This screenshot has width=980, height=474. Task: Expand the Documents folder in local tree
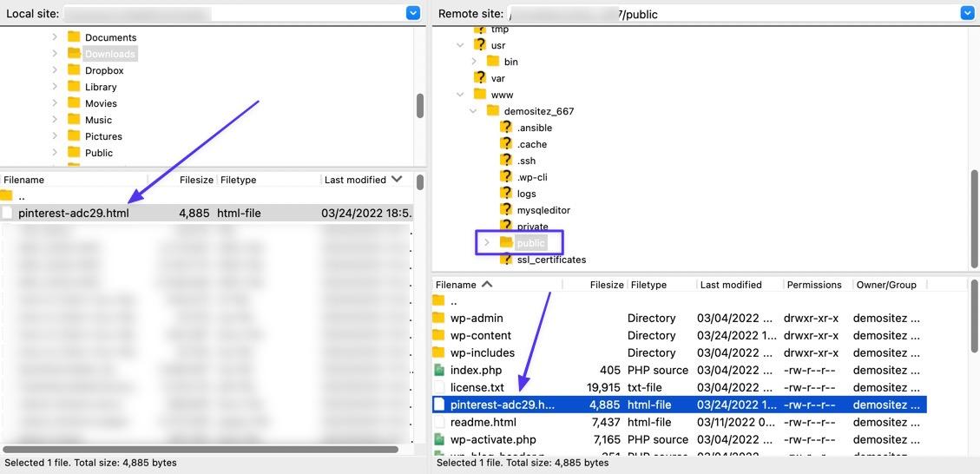click(55, 37)
